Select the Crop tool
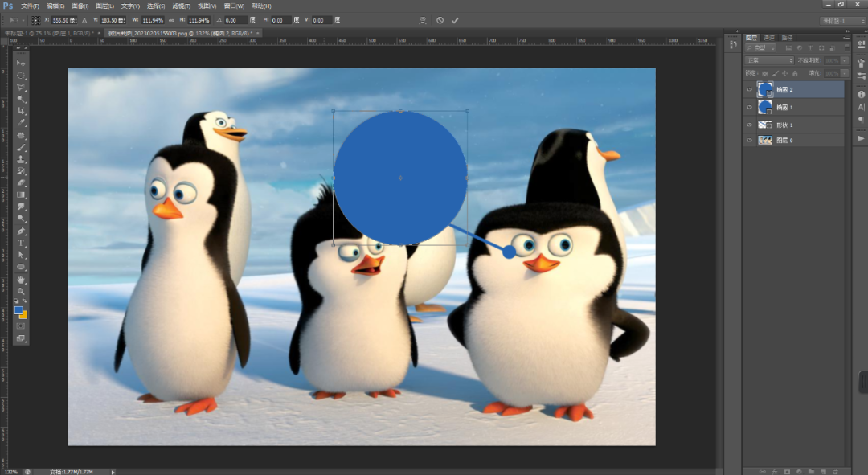This screenshot has height=475, width=868. [21, 111]
